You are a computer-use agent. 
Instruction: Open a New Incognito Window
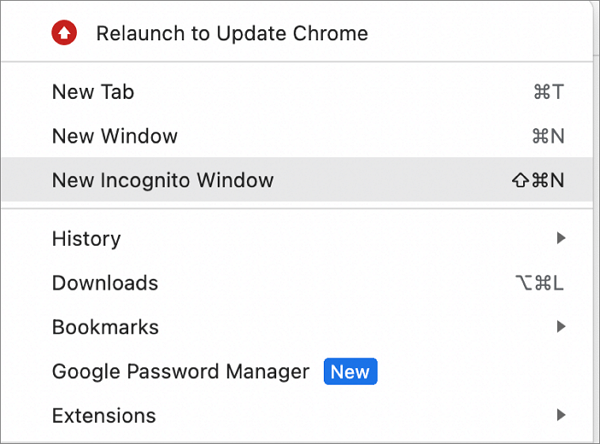point(163,181)
